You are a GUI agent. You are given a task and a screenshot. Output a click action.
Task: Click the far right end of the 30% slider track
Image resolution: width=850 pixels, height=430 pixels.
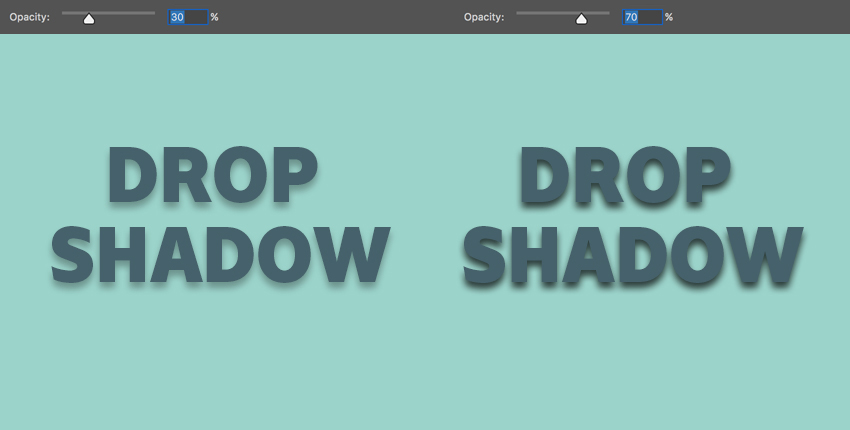coord(153,13)
